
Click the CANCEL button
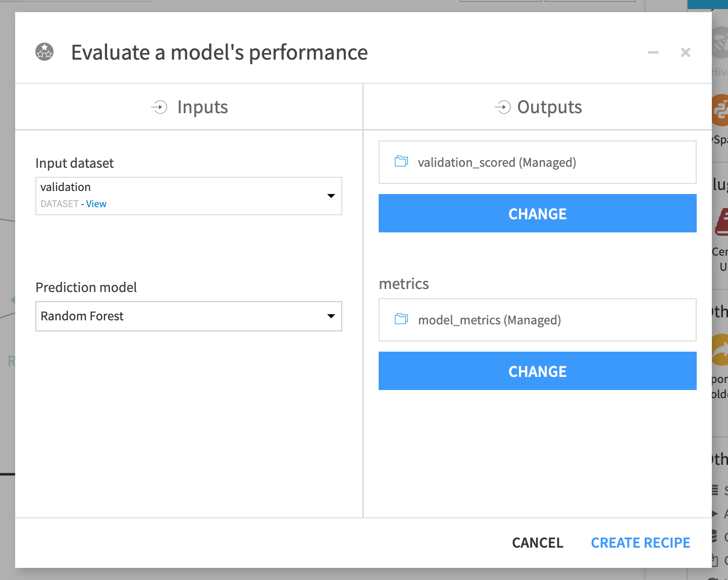click(x=538, y=543)
